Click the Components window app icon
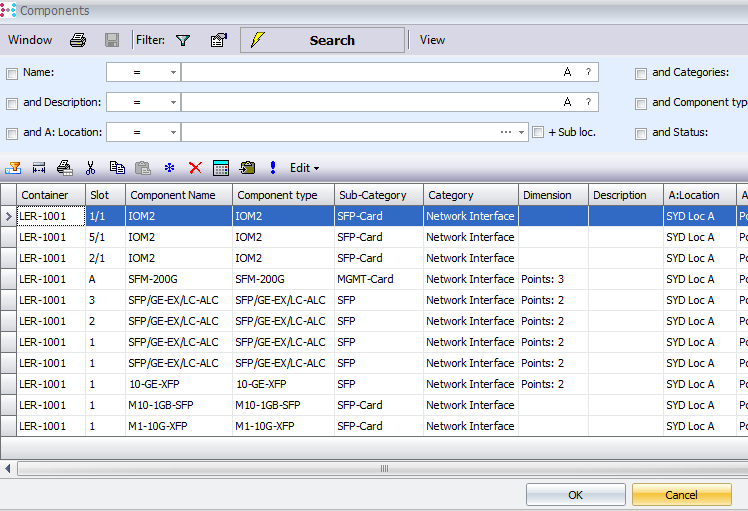 (x=8, y=10)
